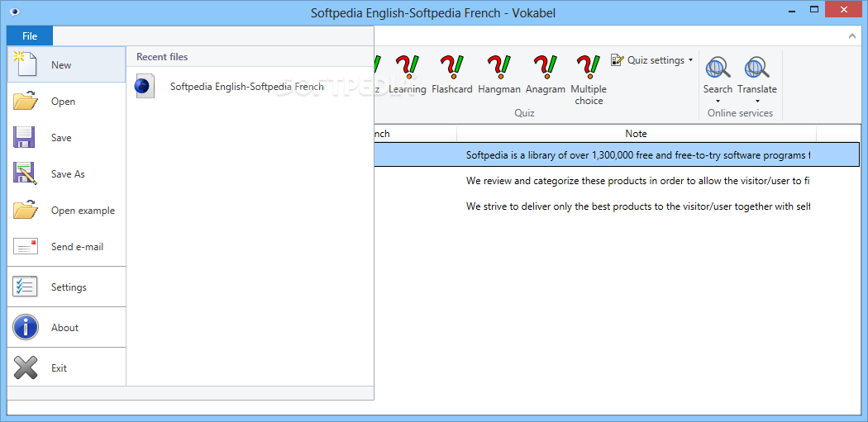Start the Flashcard quiz
Image resolution: width=868 pixels, height=422 pixels.
tap(452, 76)
